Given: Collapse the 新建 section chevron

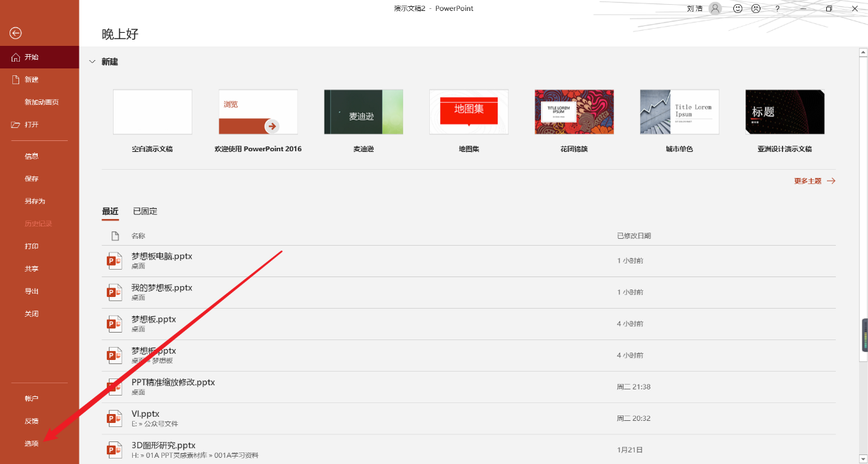Looking at the screenshot, I should click(x=92, y=62).
